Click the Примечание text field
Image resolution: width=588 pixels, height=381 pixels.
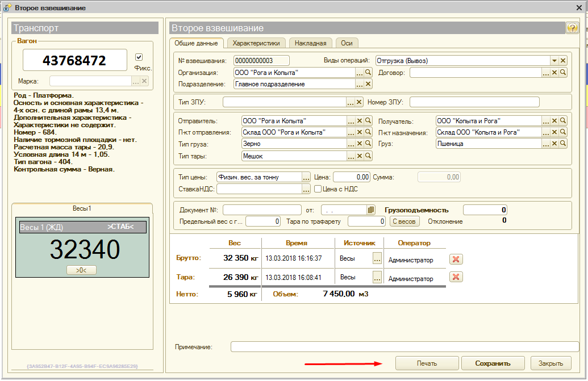coord(404,347)
